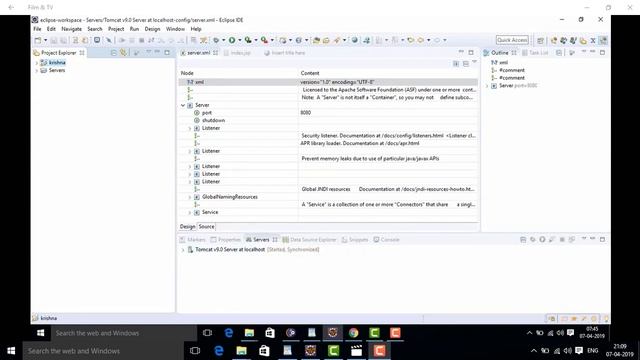The height and width of the screenshot is (360, 640).
Task: Maximize the Servers view panel
Action: (602, 239)
